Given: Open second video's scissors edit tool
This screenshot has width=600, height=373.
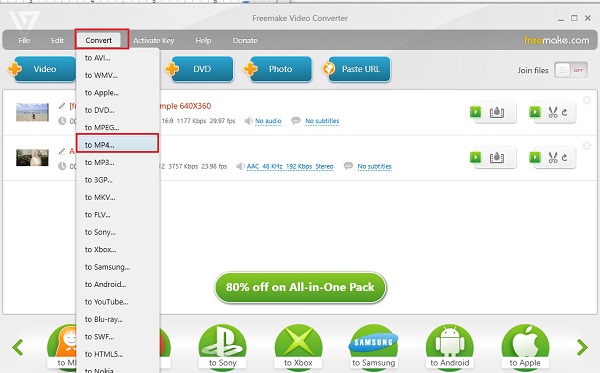Looking at the screenshot, I should [x=553, y=157].
